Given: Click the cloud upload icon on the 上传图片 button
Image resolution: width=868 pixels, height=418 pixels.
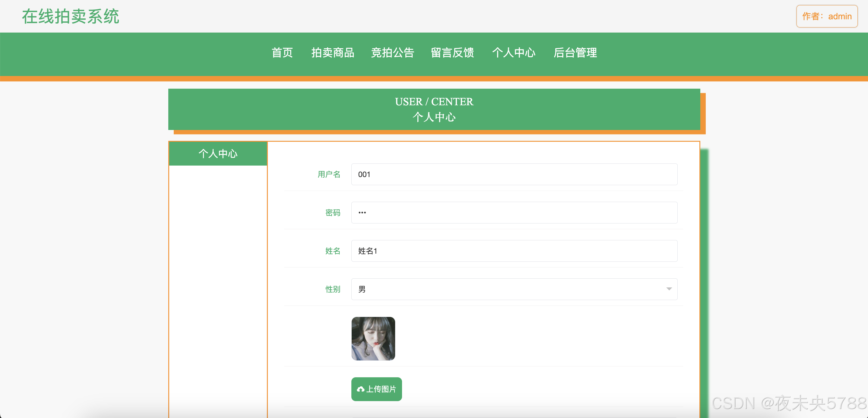Looking at the screenshot, I should click(360, 389).
